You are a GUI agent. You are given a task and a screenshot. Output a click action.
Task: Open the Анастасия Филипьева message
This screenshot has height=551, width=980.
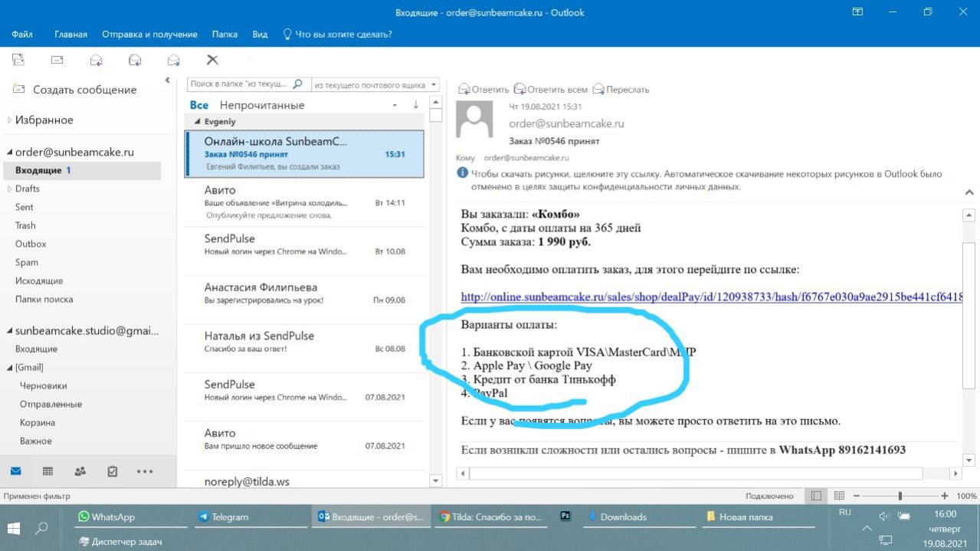coord(304,300)
